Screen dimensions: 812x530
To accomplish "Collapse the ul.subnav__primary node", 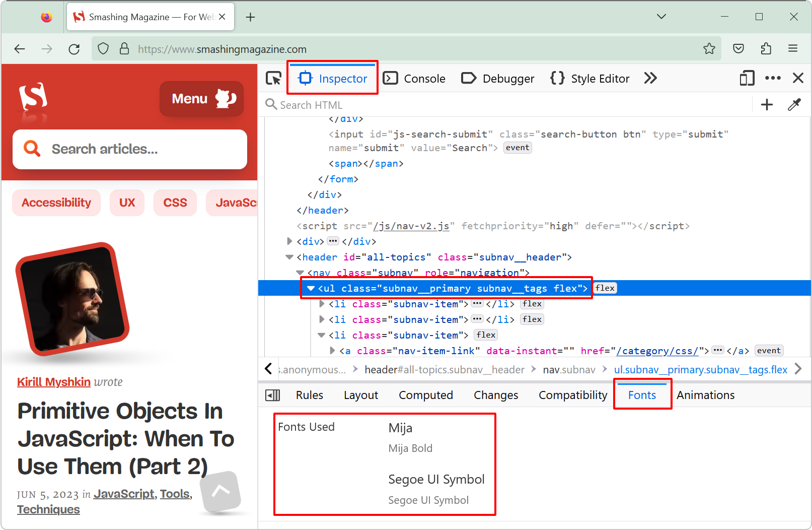I will pos(311,288).
